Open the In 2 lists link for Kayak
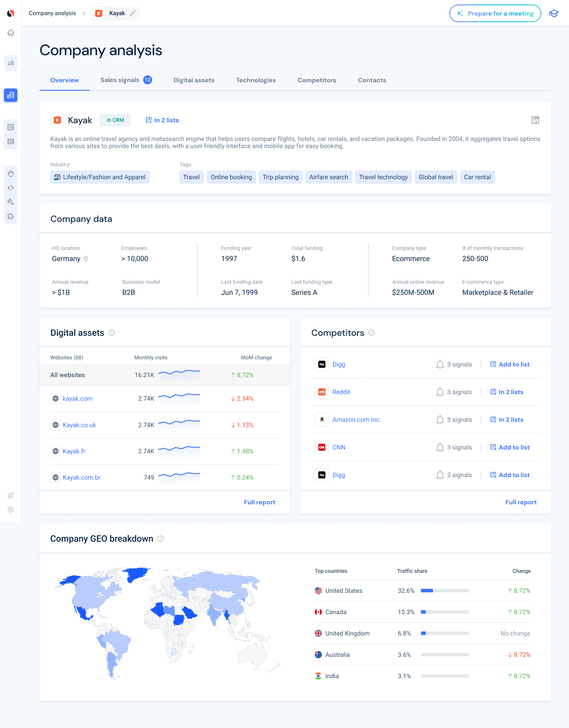Viewport: 569px width, 728px height. (162, 120)
